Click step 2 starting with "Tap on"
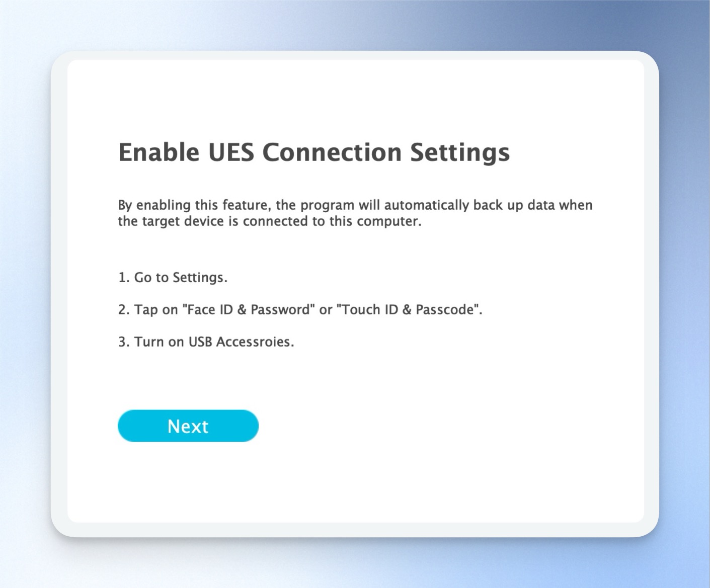 [300, 309]
